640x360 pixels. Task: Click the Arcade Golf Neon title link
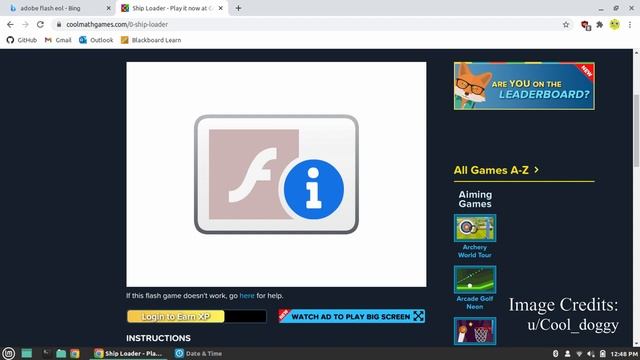coord(475,302)
